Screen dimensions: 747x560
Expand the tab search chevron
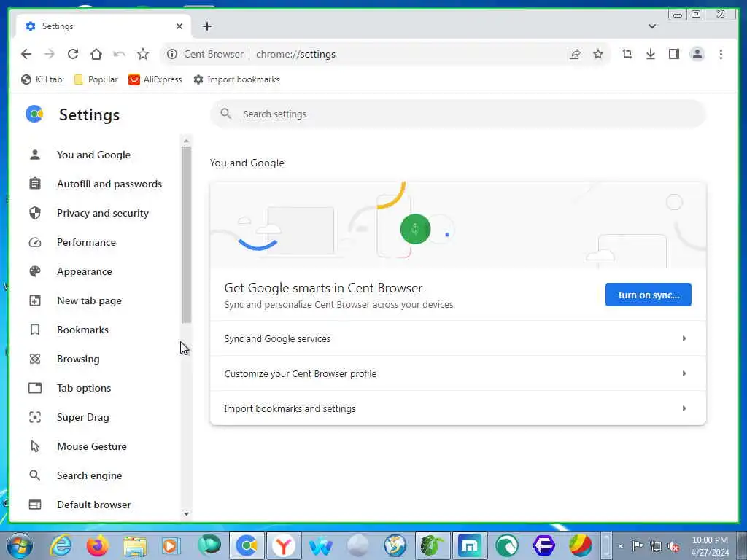(x=652, y=26)
